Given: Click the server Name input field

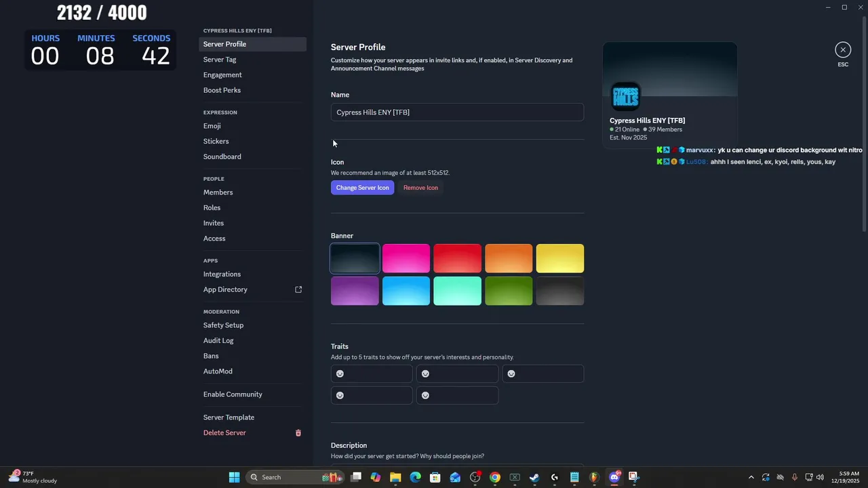Looking at the screenshot, I should (457, 113).
